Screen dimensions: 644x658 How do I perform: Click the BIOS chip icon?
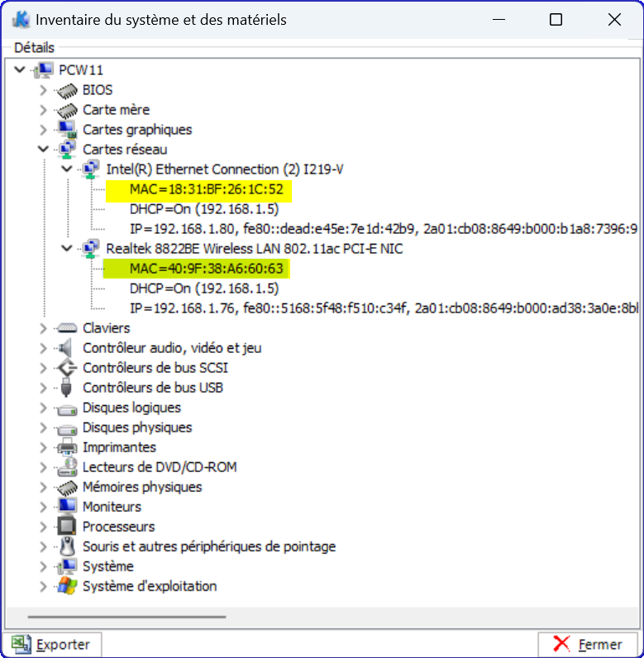tap(67, 90)
